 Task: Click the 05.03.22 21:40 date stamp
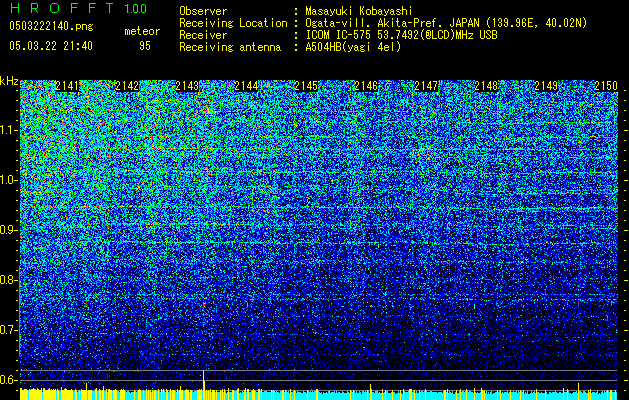(50, 45)
